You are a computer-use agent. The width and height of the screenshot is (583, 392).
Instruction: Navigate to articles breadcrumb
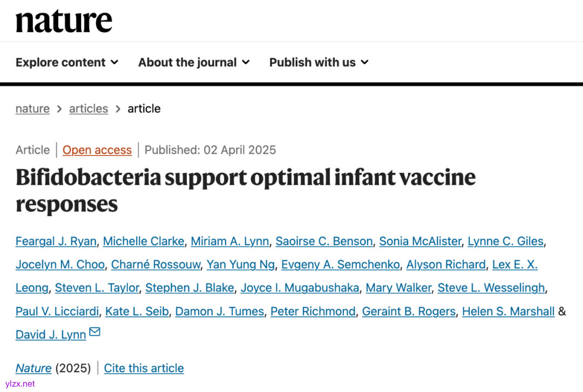point(89,109)
